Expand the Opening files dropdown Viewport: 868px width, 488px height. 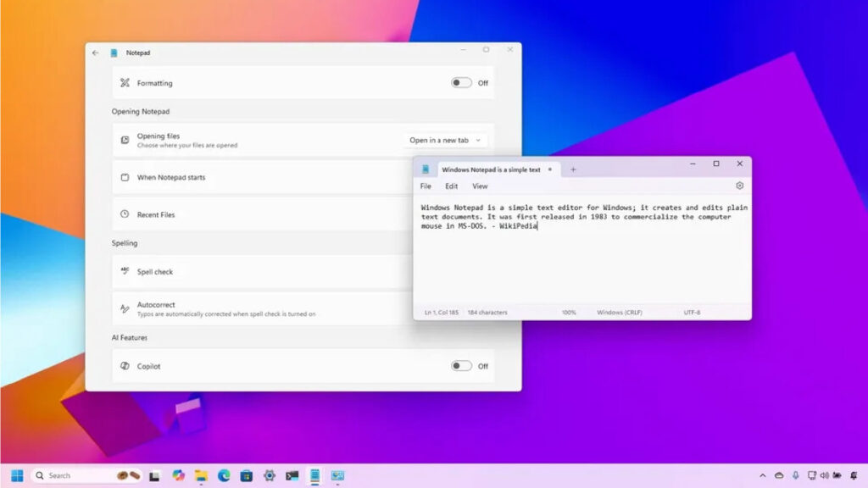coord(445,140)
